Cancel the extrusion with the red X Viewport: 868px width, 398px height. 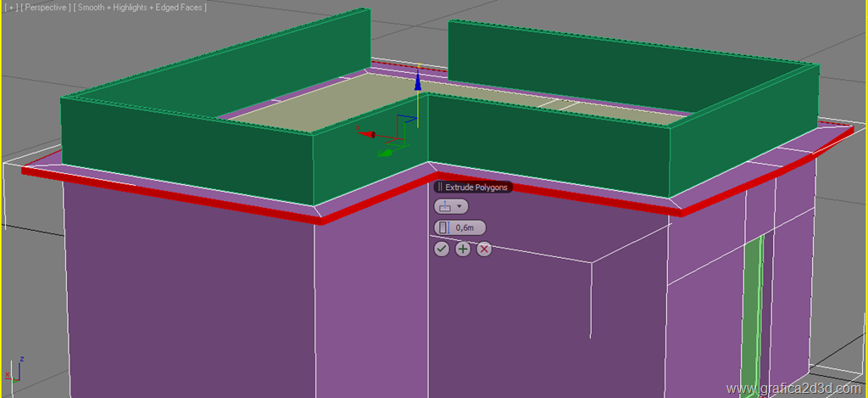[484, 249]
